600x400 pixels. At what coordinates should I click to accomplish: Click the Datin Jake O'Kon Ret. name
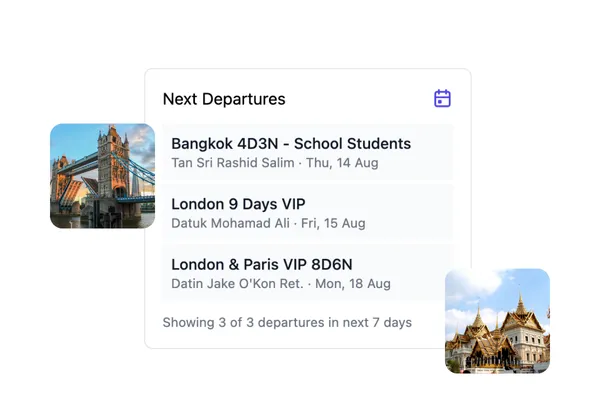click(x=237, y=284)
